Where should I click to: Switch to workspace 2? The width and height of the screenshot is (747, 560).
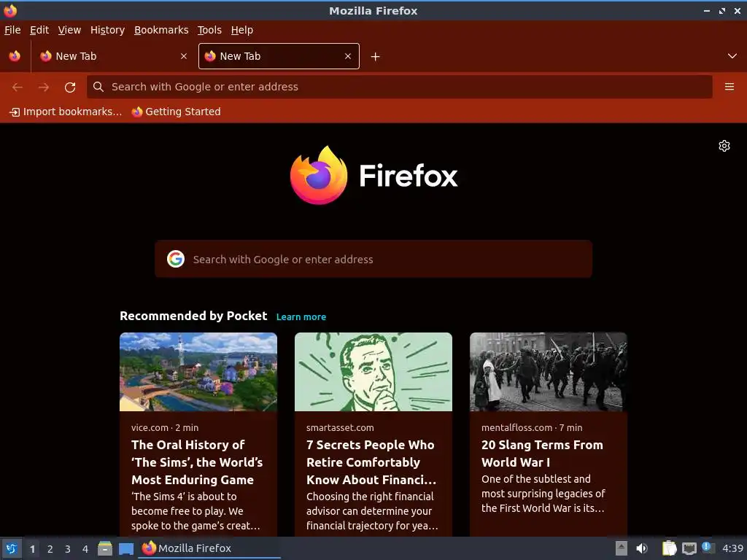(50, 549)
